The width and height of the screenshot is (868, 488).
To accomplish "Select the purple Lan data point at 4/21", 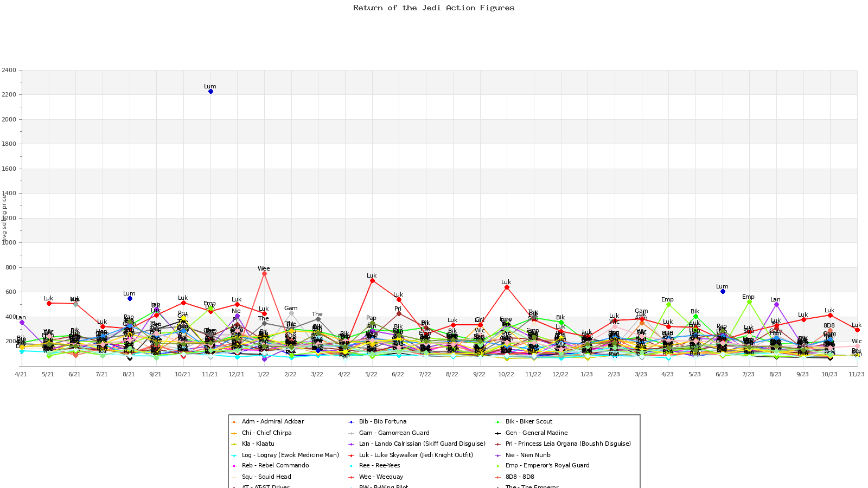I will point(22,323).
